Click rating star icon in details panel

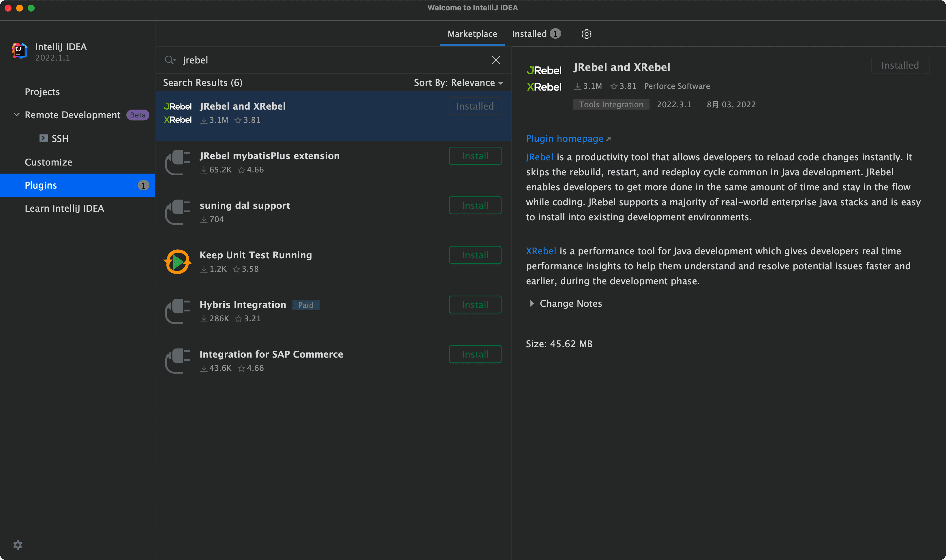pos(614,87)
